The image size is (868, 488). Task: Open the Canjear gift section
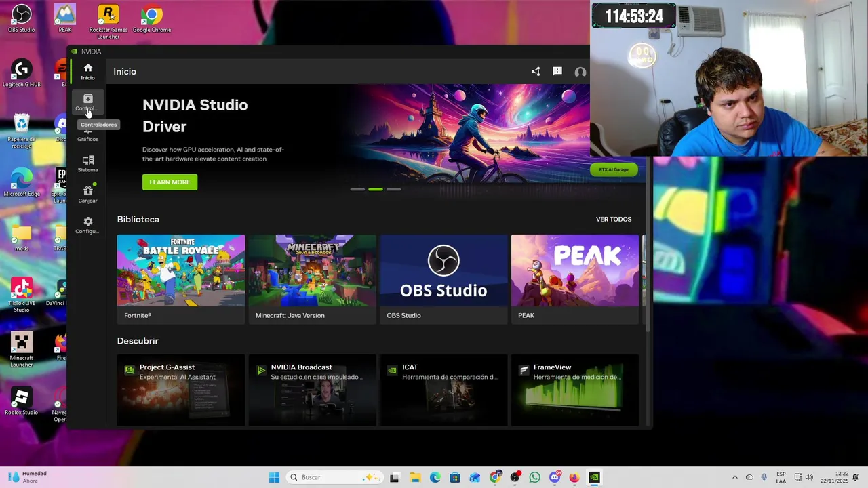87,195
